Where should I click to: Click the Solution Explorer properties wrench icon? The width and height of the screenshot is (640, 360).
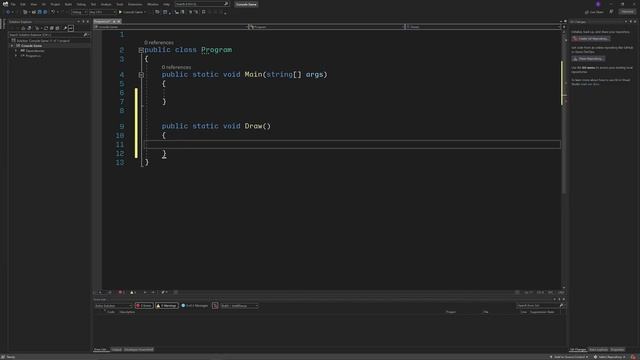tap(65, 28)
